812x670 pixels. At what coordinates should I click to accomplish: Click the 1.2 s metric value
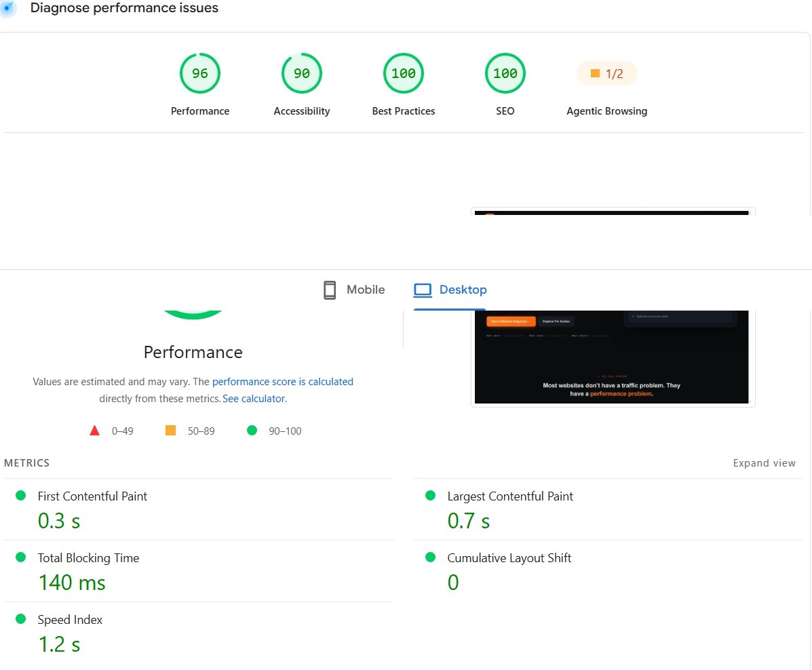(x=60, y=644)
